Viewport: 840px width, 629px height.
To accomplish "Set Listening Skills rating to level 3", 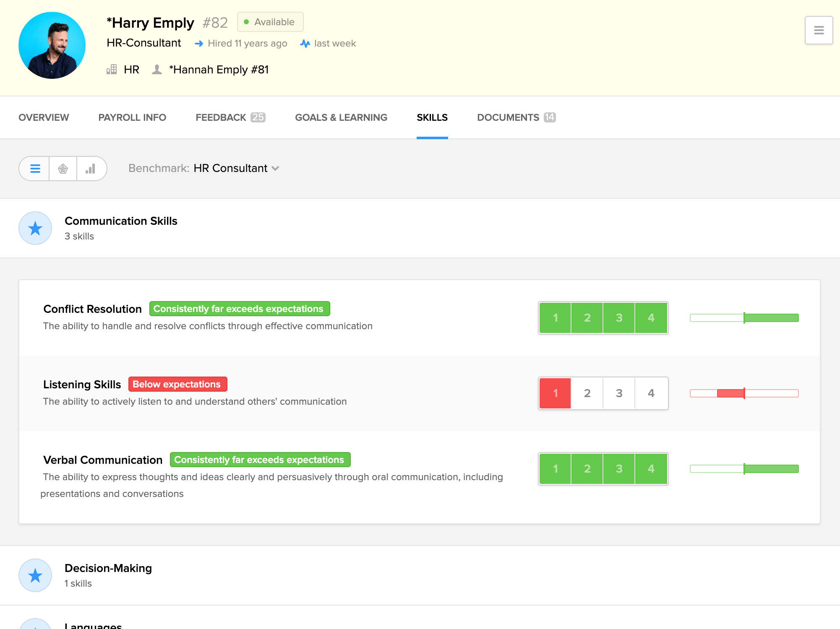I will pyautogui.click(x=619, y=393).
